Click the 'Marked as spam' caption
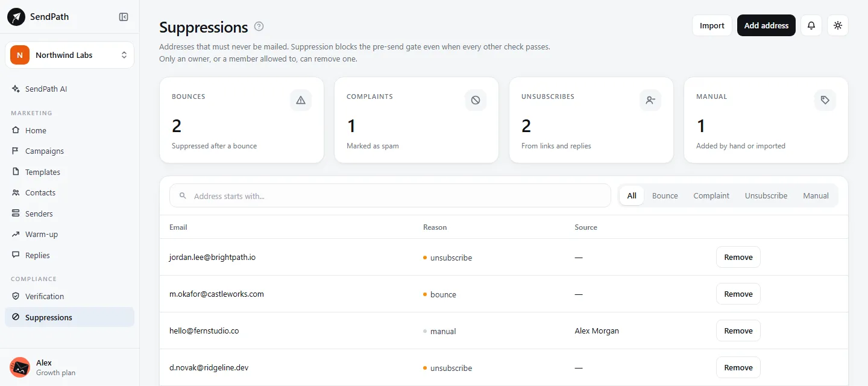The image size is (868, 386). (x=373, y=146)
